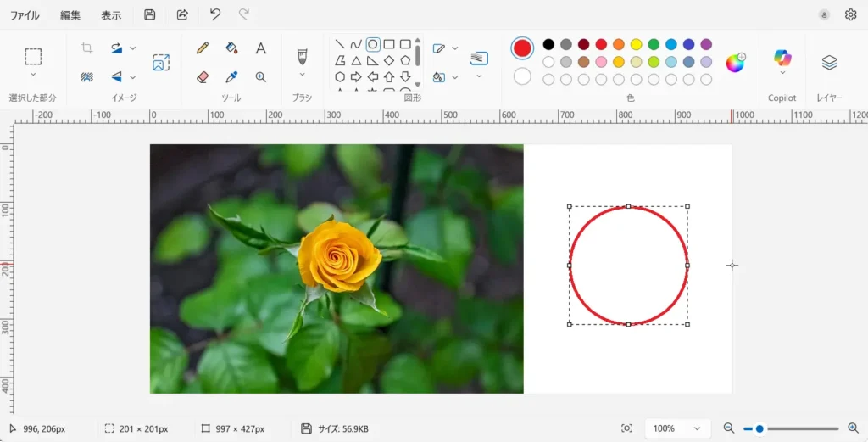Select the Magnifier tool
868x442 pixels.
click(x=261, y=77)
